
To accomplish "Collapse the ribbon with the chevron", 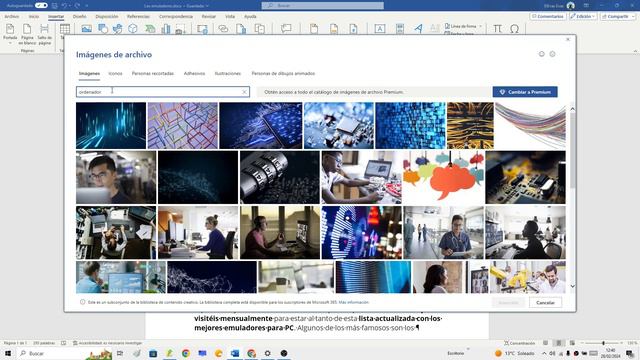I will coord(635,51).
